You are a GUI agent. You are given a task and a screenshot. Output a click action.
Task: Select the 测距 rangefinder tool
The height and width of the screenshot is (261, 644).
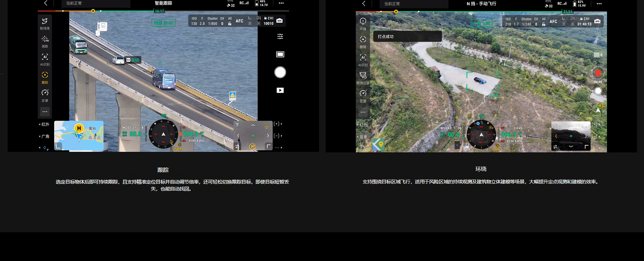click(45, 41)
